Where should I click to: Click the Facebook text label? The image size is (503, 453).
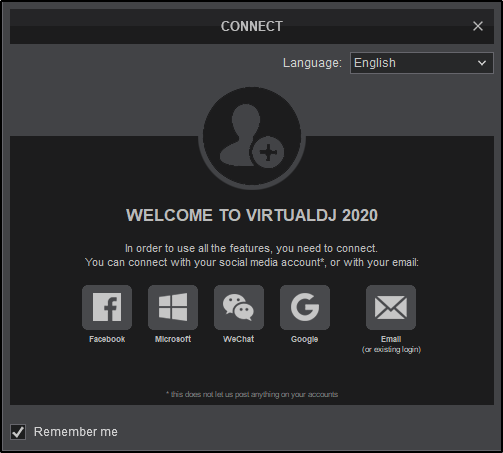tap(107, 339)
